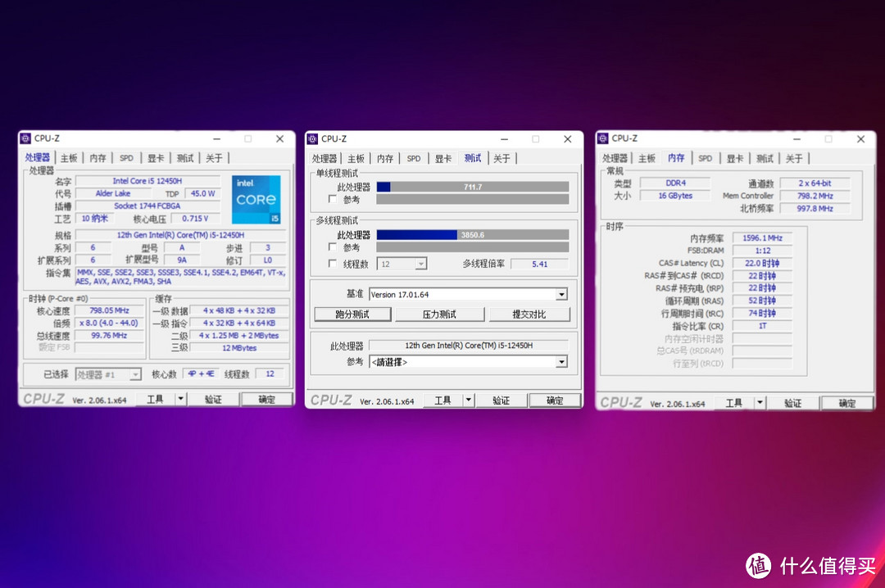Click 确定 button in right window

coord(846,403)
